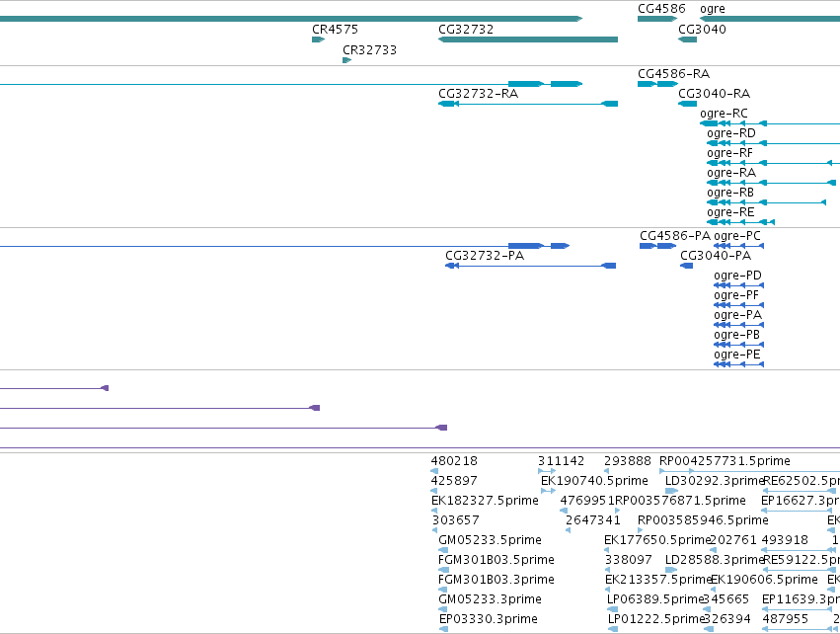Image resolution: width=840 pixels, height=634 pixels.
Task: Select EST EK190606.5prime
Action: pyautogui.click(x=764, y=580)
